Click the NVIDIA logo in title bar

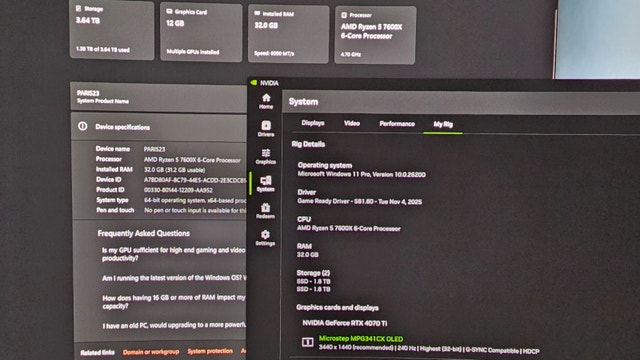point(253,82)
